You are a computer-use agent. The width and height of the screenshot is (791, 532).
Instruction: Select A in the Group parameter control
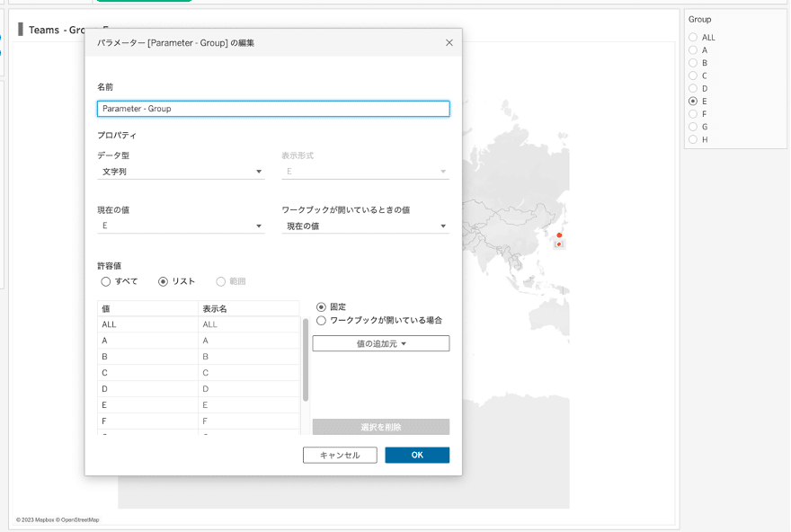coord(693,50)
